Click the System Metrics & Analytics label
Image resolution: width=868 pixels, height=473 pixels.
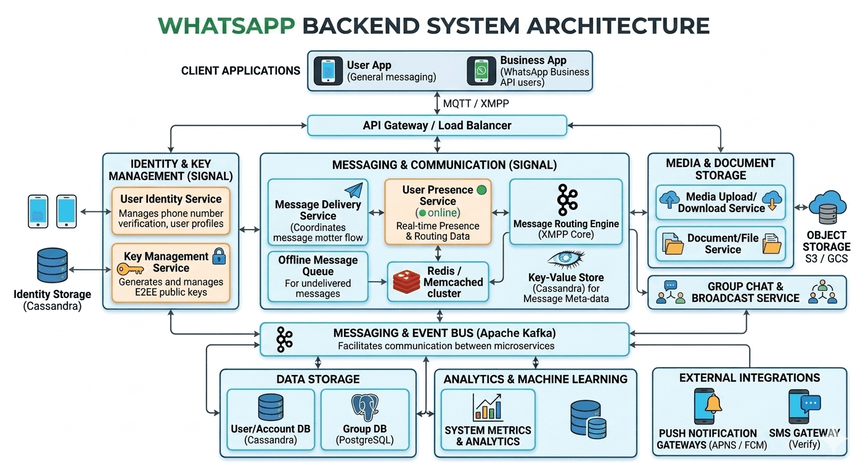pos(488,436)
